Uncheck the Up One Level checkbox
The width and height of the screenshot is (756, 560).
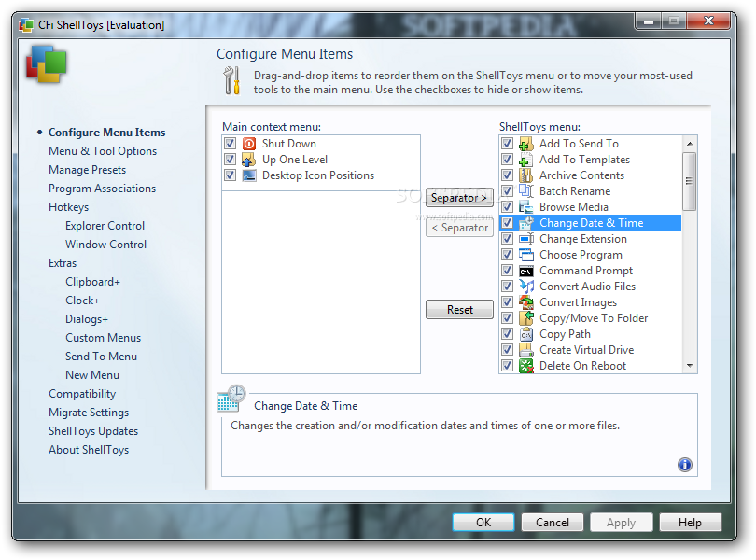(230, 160)
